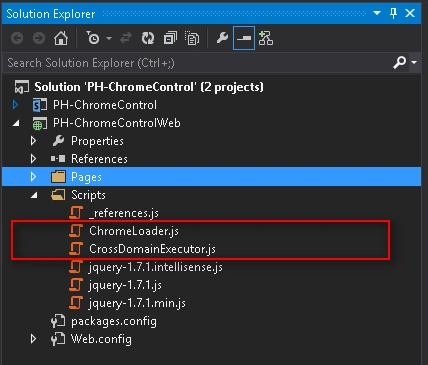Viewport: 428px width, 365px height.
Task: Close the Solution Explorer panel
Action: [410, 13]
